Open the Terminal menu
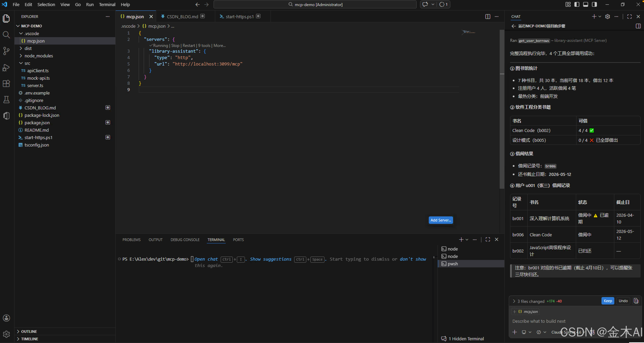 tap(107, 5)
